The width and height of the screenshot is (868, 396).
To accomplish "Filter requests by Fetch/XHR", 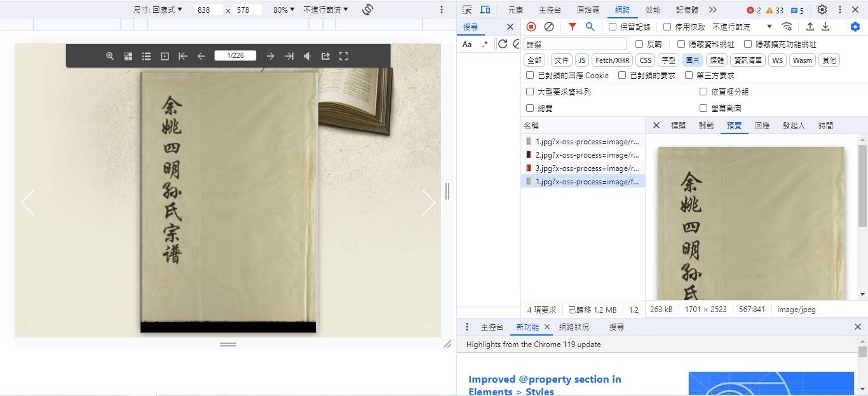I will (613, 60).
